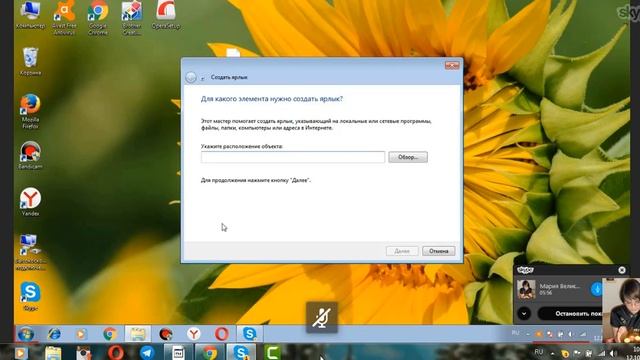Open Yandex browser in shared-screen taskbar
Viewport: 640px width, 360px height.
(x=193, y=334)
